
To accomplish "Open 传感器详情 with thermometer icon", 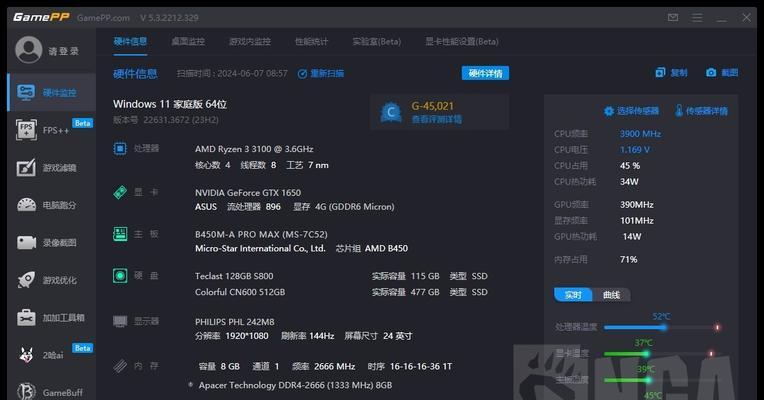I will pos(701,111).
